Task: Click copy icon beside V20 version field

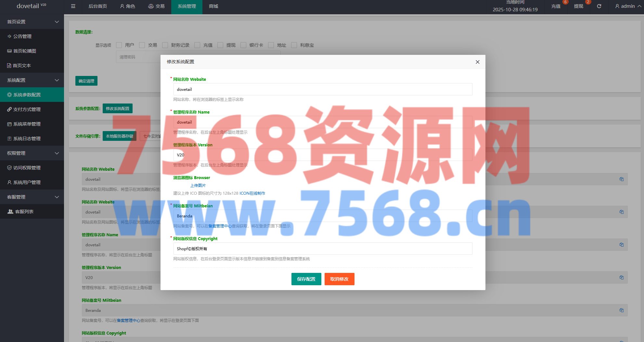Action: tap(621, 277)
